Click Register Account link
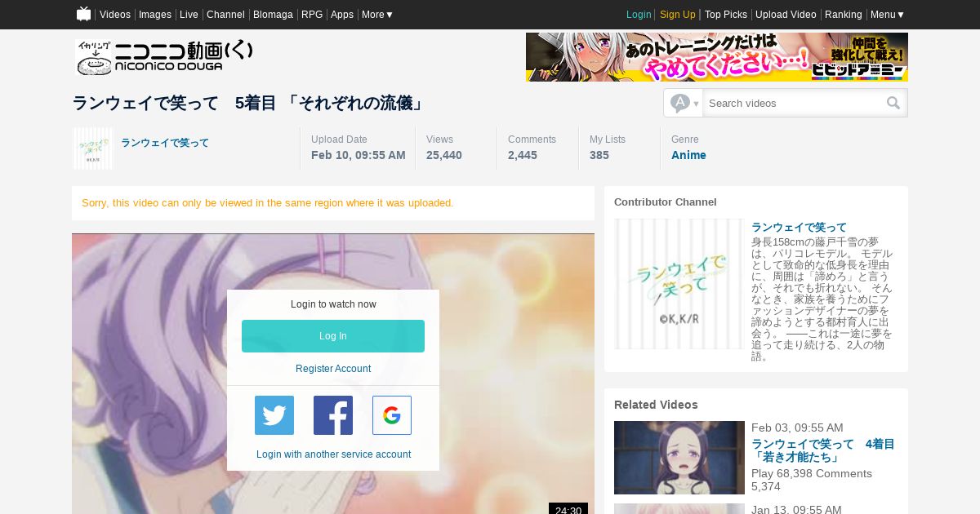The width and height of the screenshot is (980, 514). (x=333, y=369)
